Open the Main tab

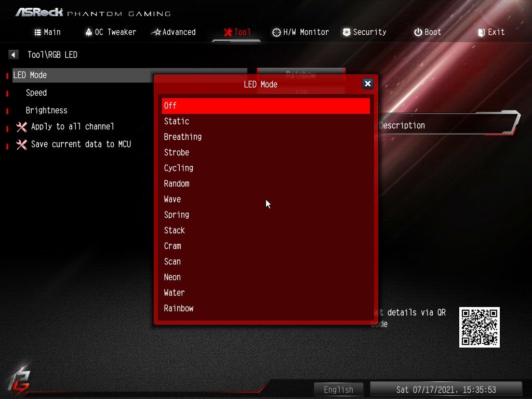(47, 32)
